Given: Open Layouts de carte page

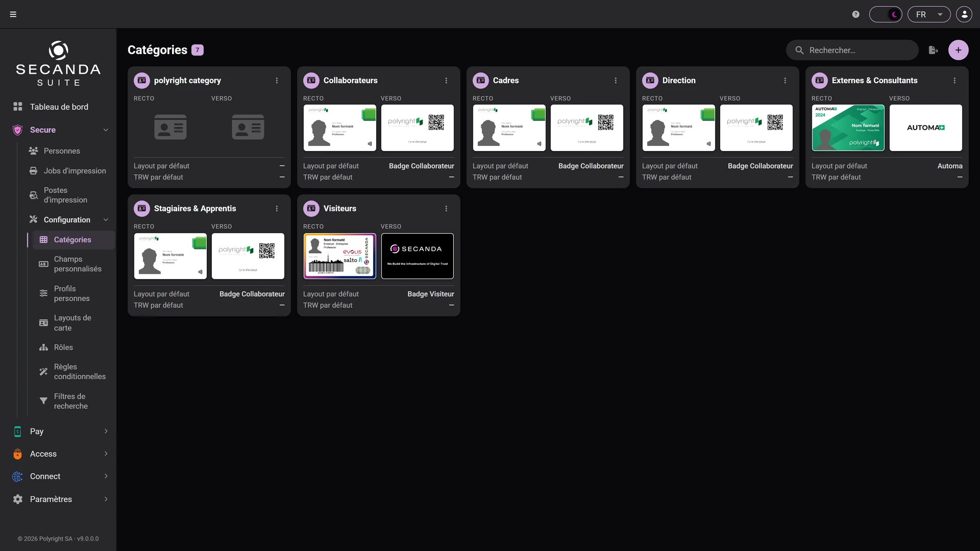Looking at the screenshot, I should [73, 323].
